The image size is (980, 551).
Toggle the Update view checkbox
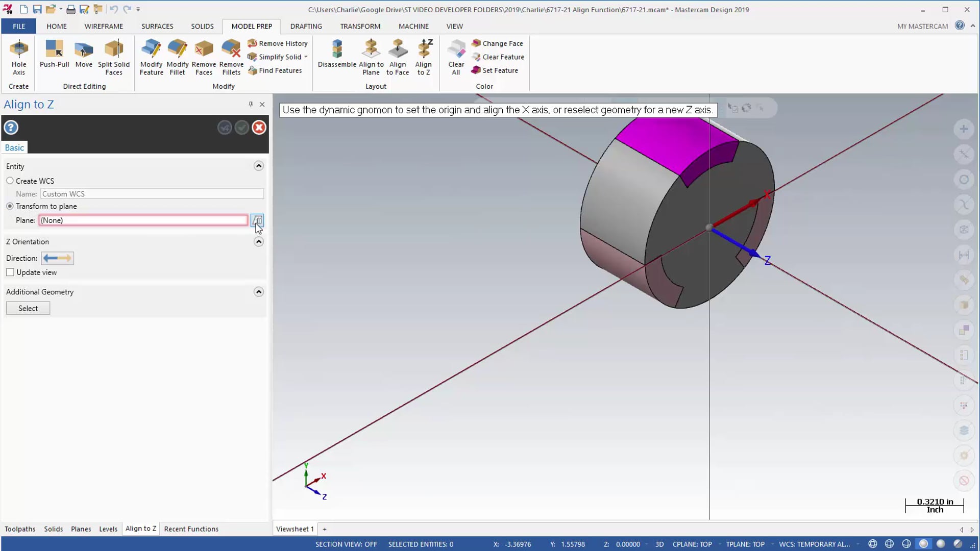click(10, 272)
